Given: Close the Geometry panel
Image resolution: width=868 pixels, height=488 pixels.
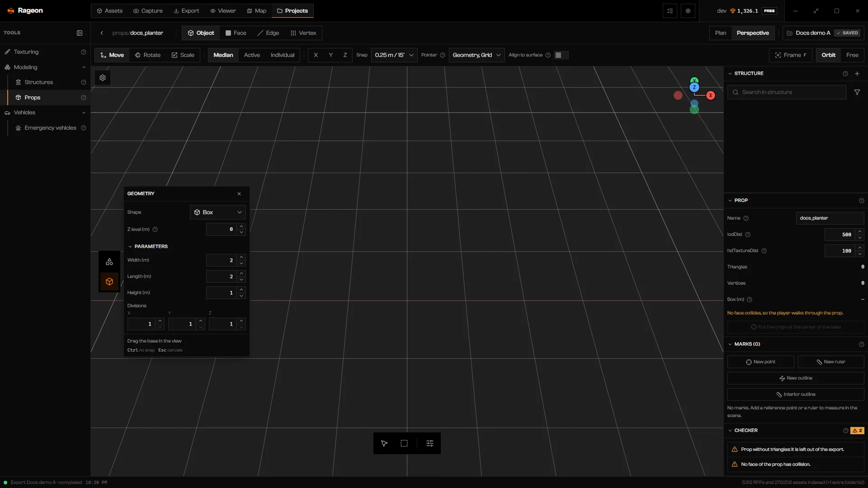Looking at the screenshot, I should point(239,194).
